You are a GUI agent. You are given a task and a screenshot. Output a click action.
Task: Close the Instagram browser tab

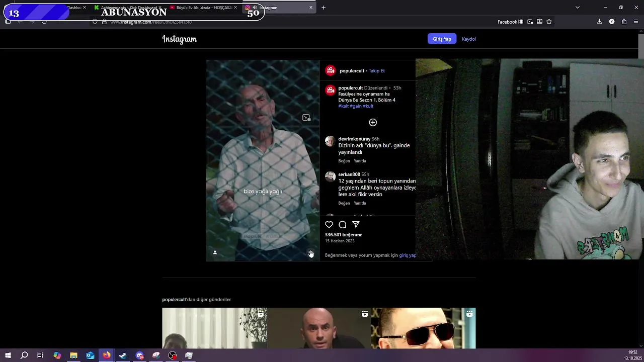311,8
